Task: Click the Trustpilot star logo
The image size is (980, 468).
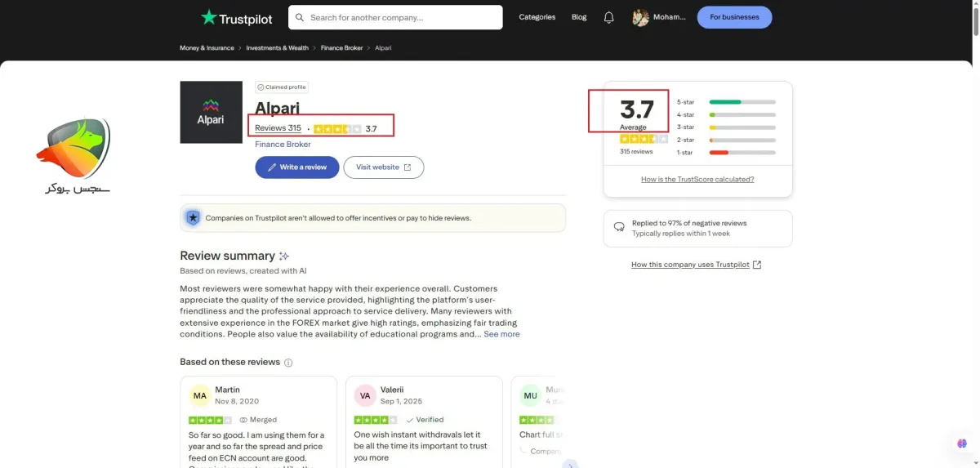Action: [209, 17]
